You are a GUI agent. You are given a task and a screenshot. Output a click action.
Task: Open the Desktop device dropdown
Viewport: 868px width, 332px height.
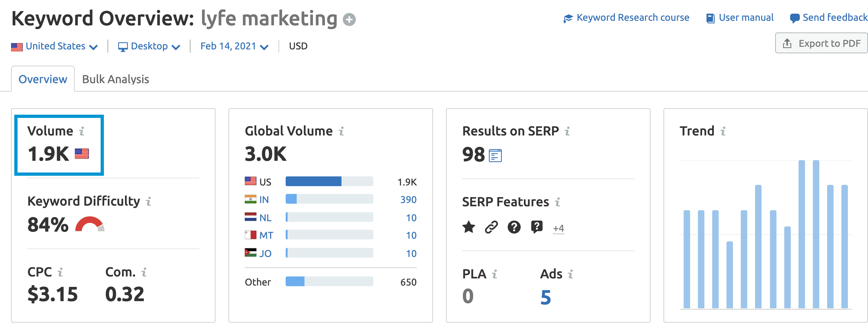click(x=149, y=46)
